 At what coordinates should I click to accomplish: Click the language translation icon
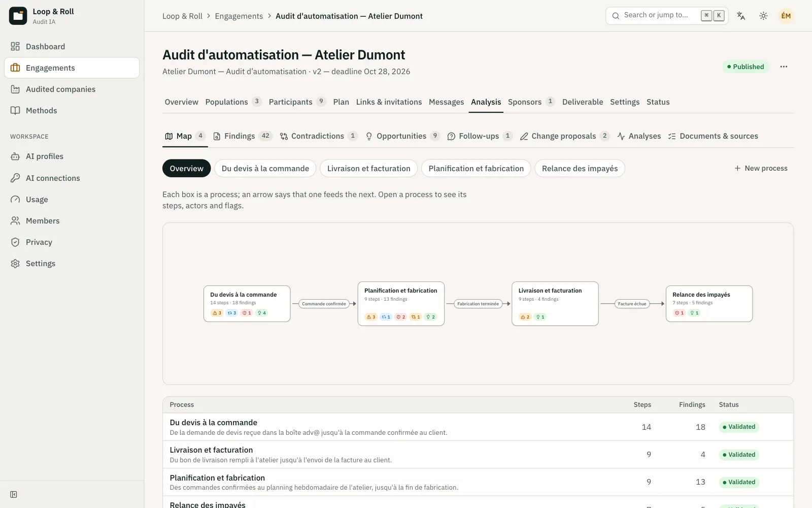(741, 16)
